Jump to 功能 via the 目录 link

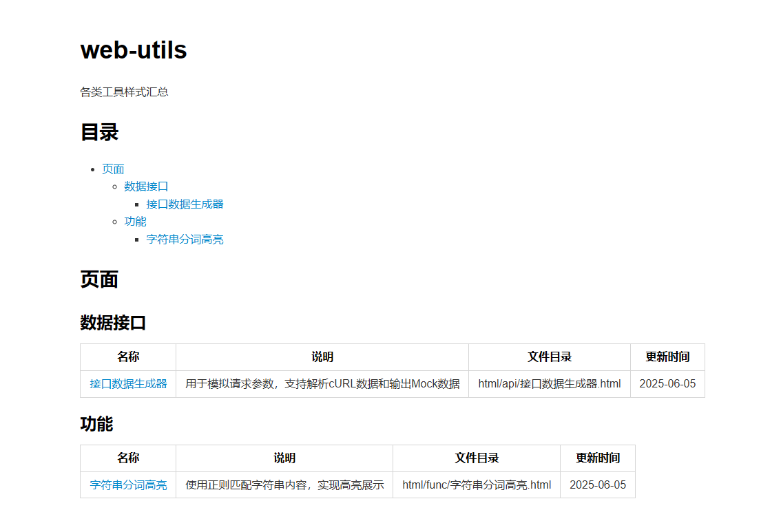(135, 222)
